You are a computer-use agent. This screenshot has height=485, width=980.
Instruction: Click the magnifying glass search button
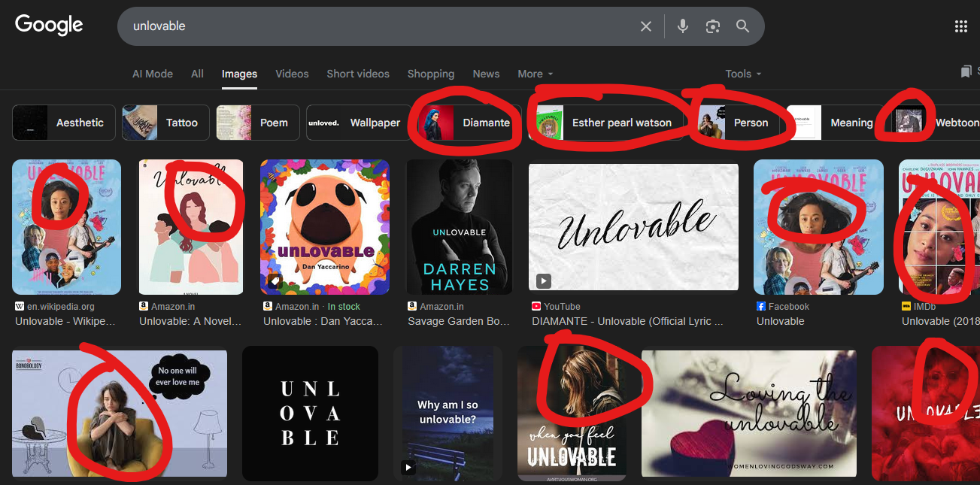(742, 26)
